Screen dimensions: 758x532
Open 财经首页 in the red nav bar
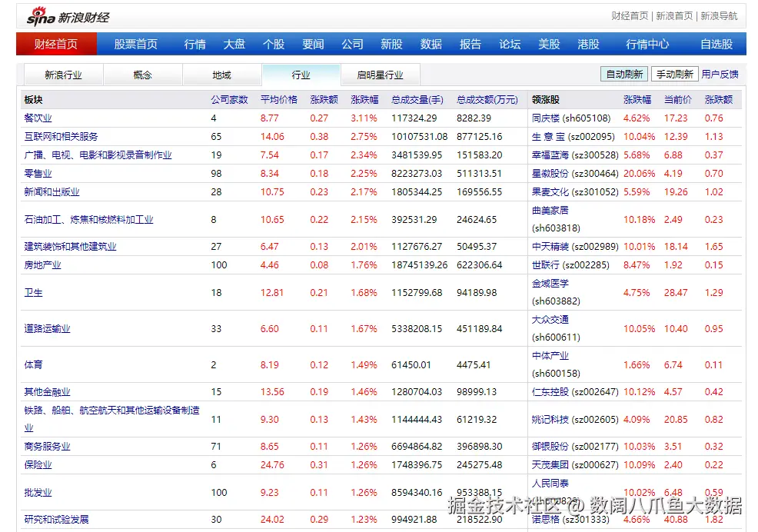[x=56, y=44]
